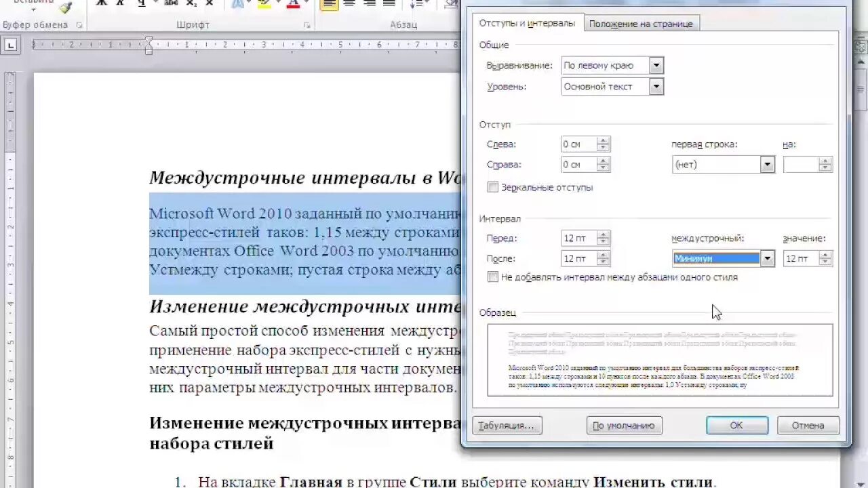Apply yellow text highlight color
The height and width of the screenshot is (488, 868).
[x=265, y=3]
